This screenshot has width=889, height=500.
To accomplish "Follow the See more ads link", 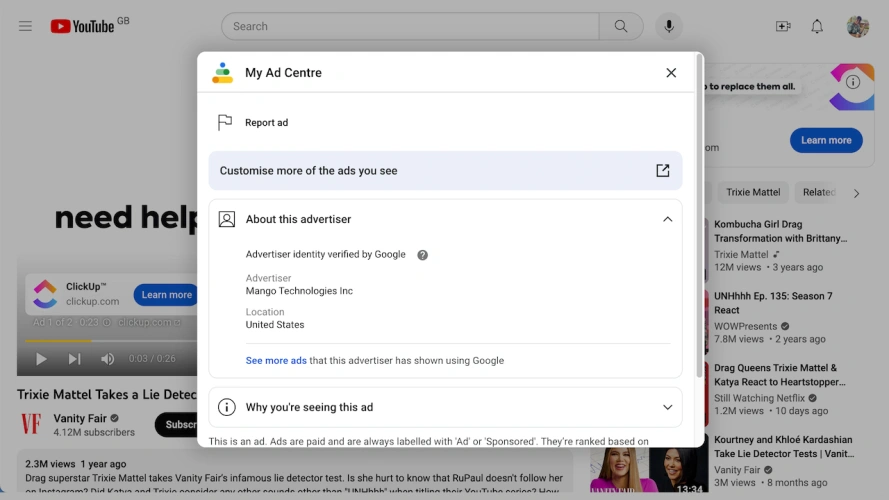I will point(276,360).
